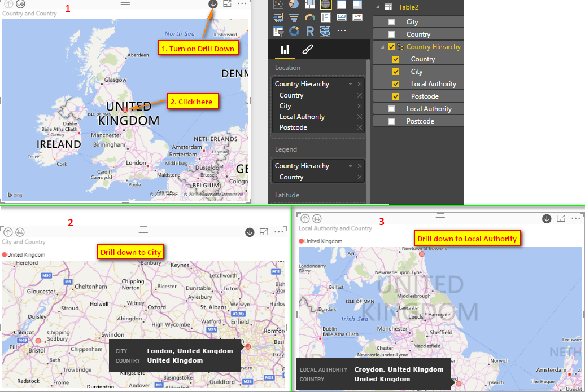585x392 pixels.
Task: Select the shape map visualization
Action: tap(325, 31)
